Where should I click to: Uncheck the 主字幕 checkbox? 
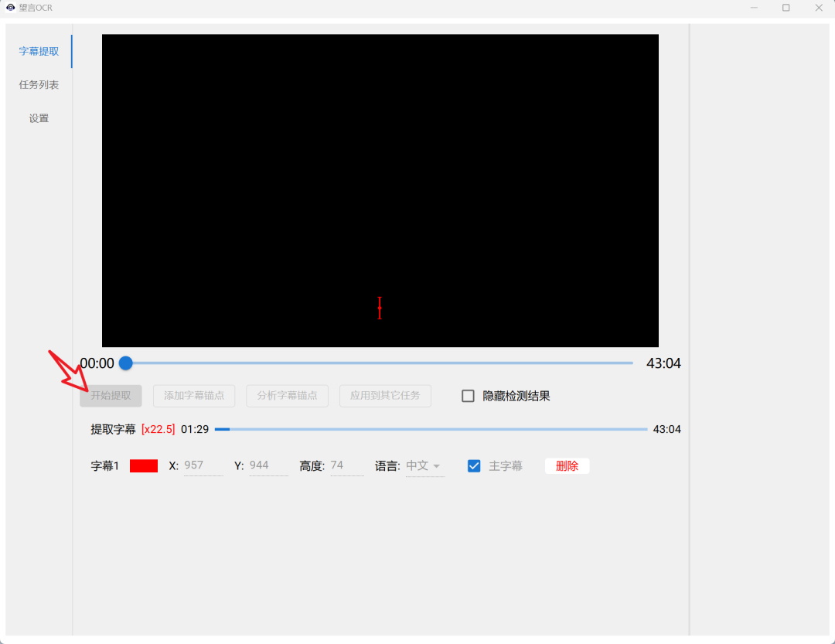pyautogui.click(x=473, y=465)
